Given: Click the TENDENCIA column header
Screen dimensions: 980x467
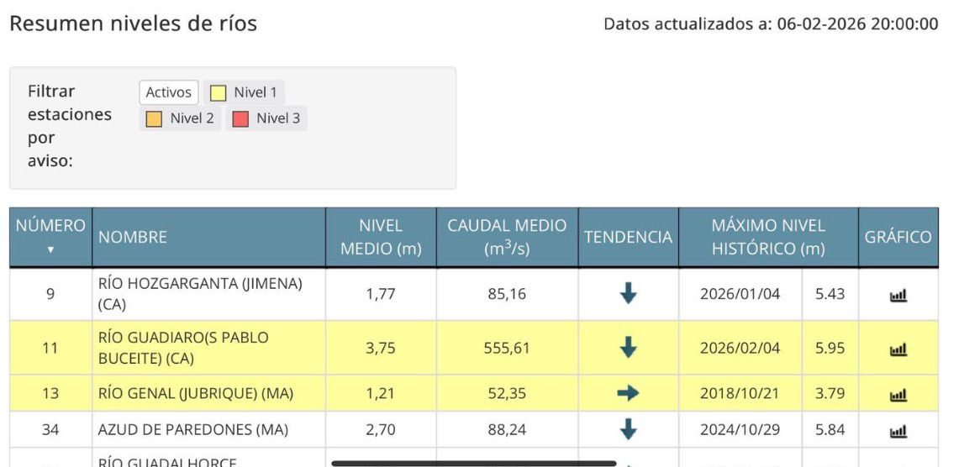Looking at the screenshot, I should (x=628, y=238).
